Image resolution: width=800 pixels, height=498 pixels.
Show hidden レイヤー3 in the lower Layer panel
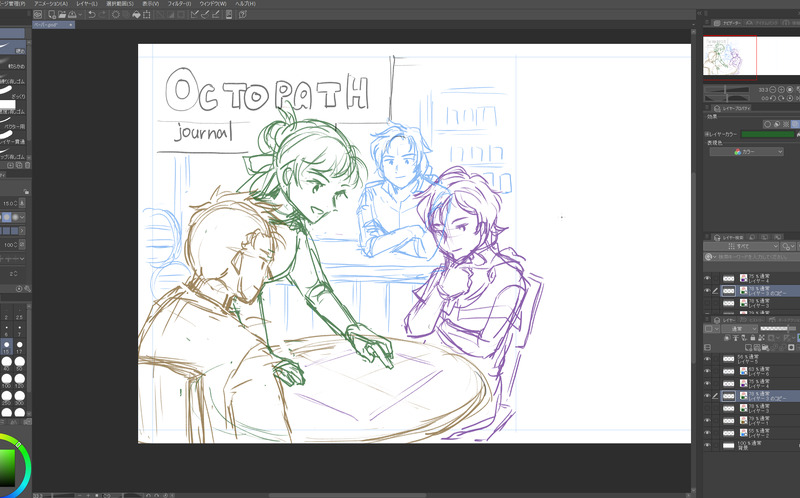point(707,408)
